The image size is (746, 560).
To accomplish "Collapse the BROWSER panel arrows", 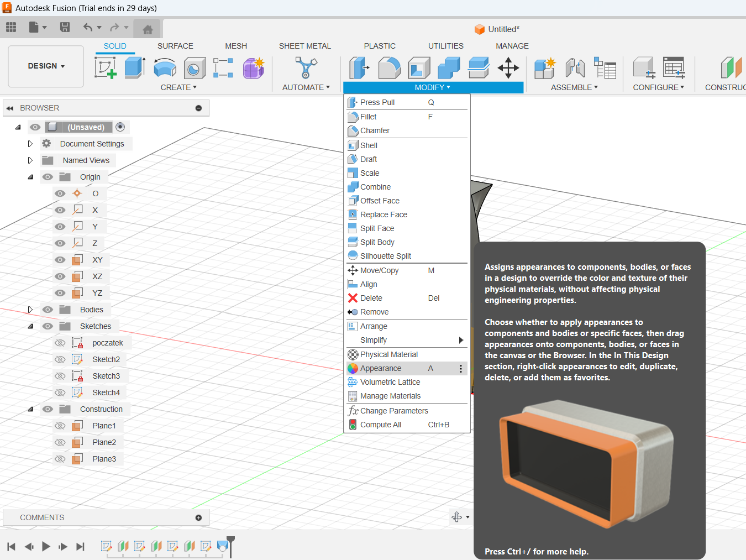I will pos(10,108).
